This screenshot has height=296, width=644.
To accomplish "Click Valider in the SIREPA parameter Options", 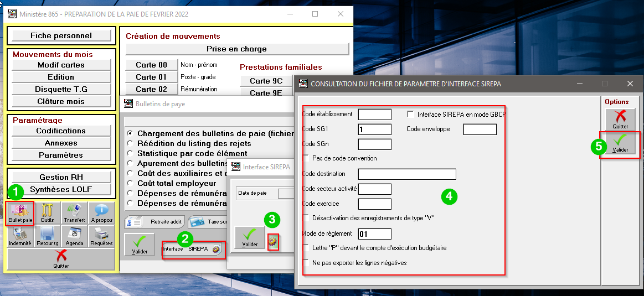I will coord(620,144).
